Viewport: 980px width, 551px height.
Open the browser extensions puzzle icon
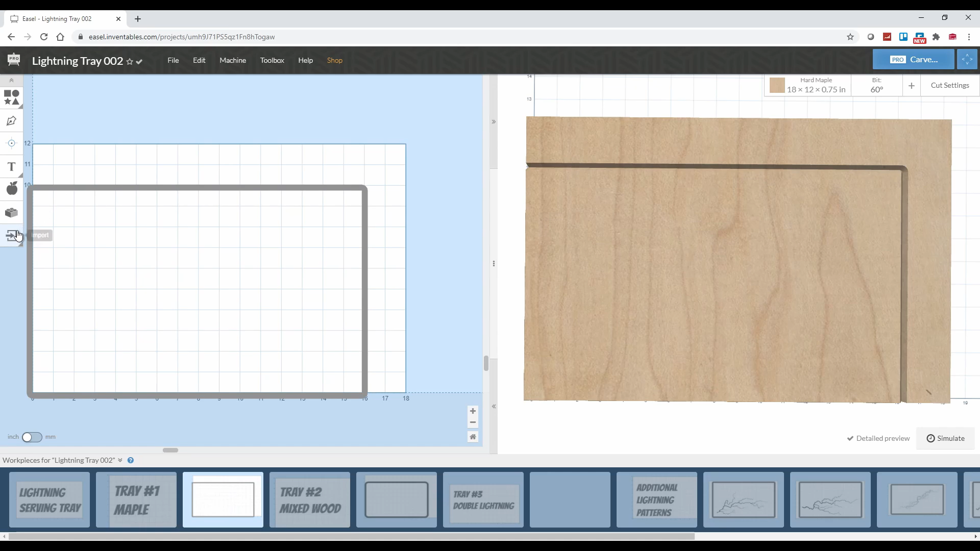pos(936,37)
